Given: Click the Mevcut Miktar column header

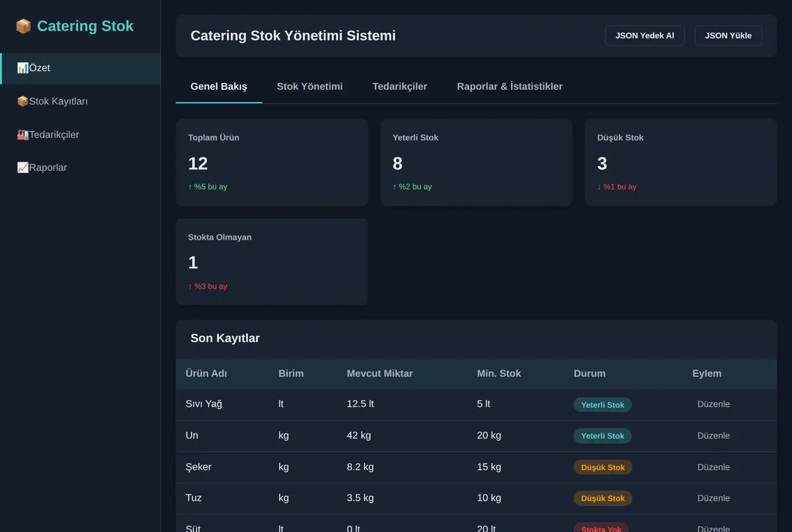Looking at the screenshot, I should coord(379,374).
